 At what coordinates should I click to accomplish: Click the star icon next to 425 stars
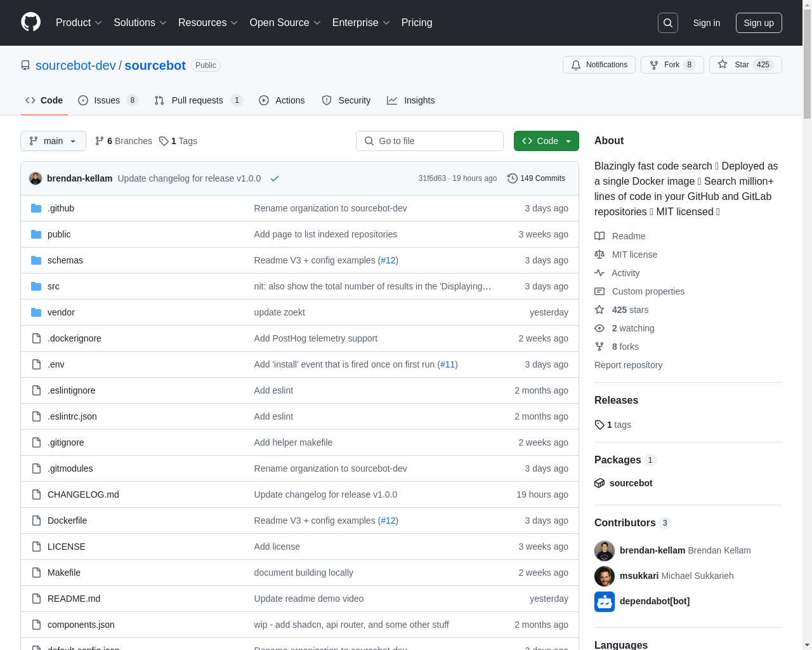click(x=599, y=310)
